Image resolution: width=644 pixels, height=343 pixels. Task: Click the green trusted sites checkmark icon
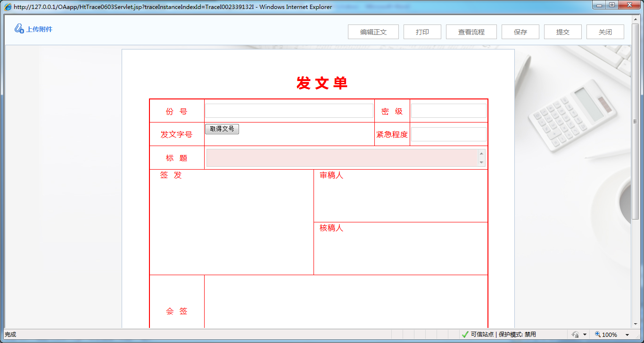(465, 335)
